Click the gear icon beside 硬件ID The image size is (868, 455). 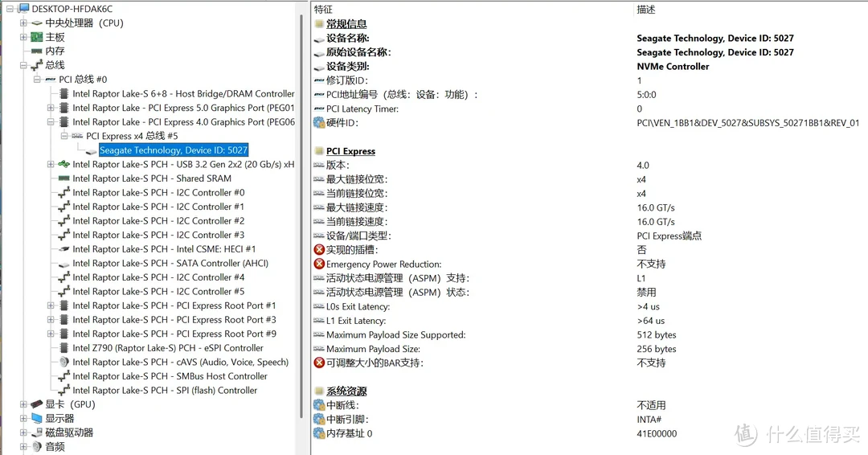[319, 122]
